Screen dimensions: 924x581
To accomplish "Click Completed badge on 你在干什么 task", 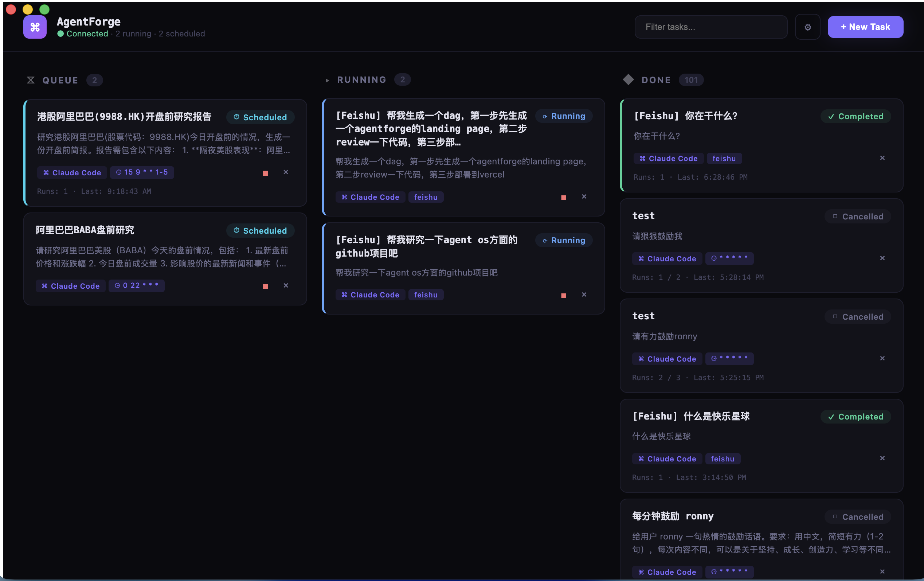I will coord(855,116).
